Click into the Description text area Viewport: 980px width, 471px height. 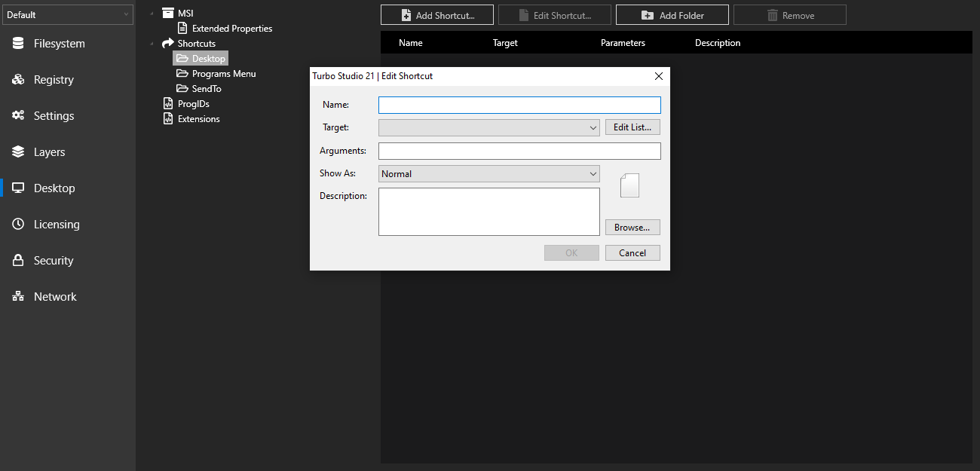489,212
